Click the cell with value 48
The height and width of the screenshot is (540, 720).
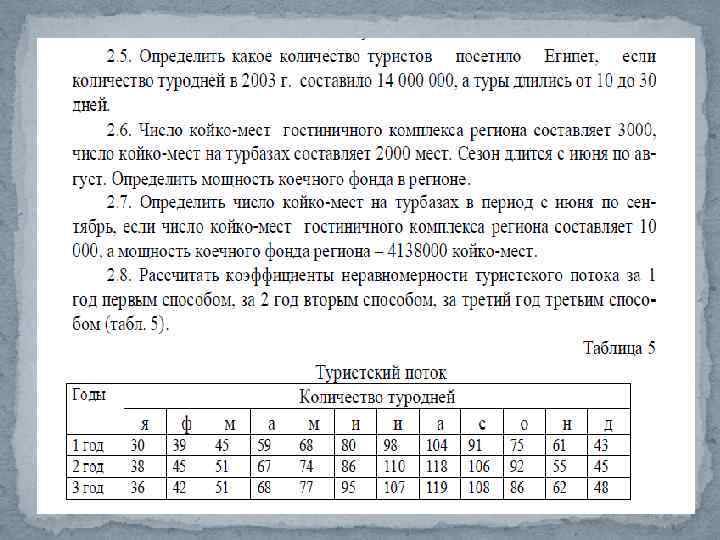point(601,487)
